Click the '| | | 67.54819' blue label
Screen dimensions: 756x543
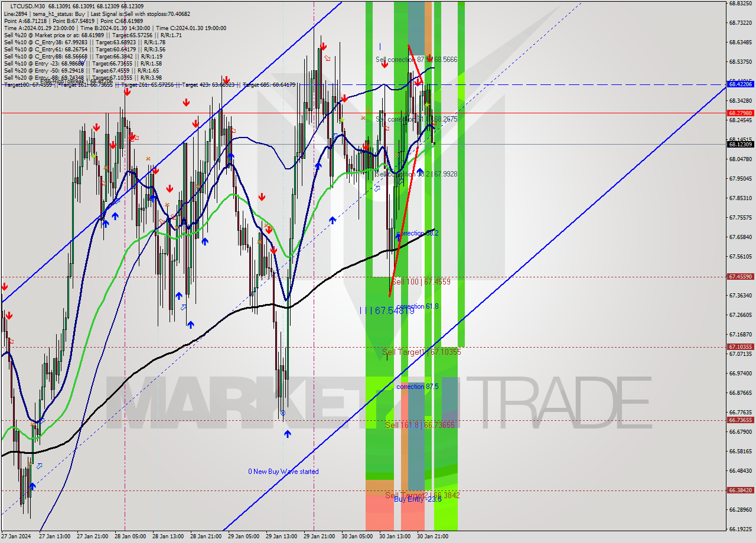(387, 310)
